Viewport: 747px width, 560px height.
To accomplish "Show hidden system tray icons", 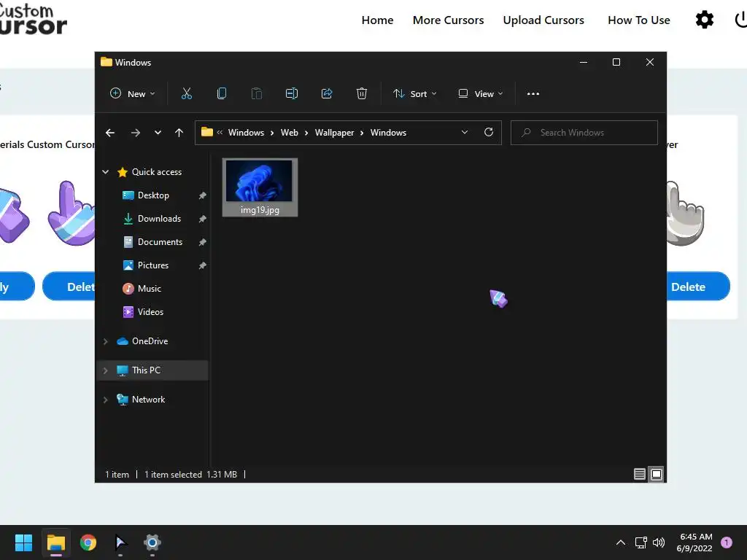I will pos(621,542).
